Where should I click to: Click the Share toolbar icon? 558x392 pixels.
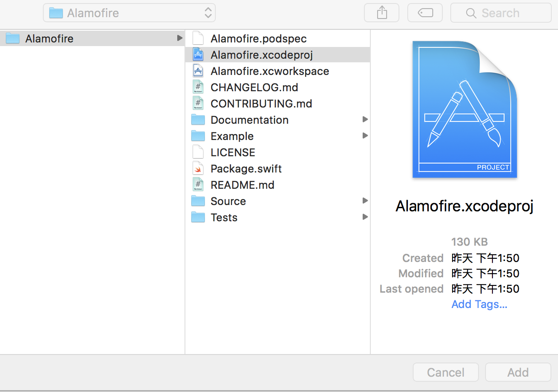pos(382,13)
